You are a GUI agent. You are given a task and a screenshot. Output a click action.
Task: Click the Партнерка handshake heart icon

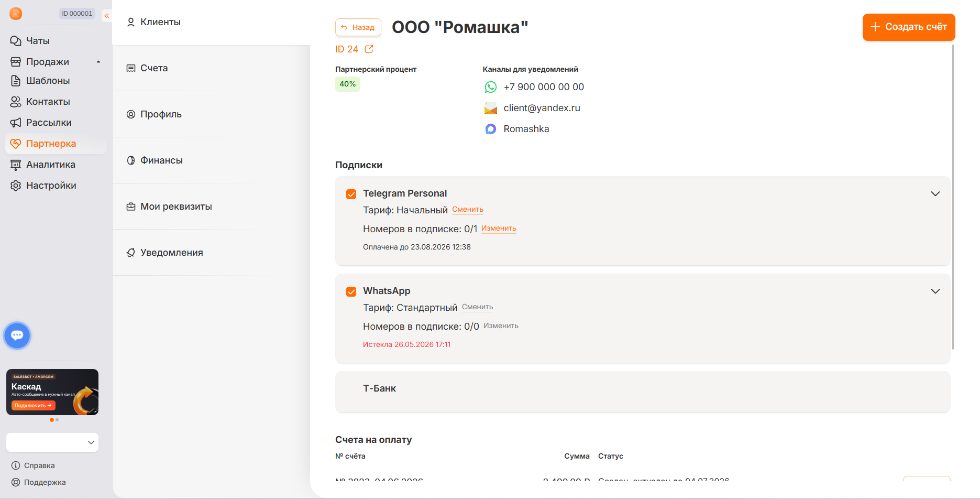16,144
